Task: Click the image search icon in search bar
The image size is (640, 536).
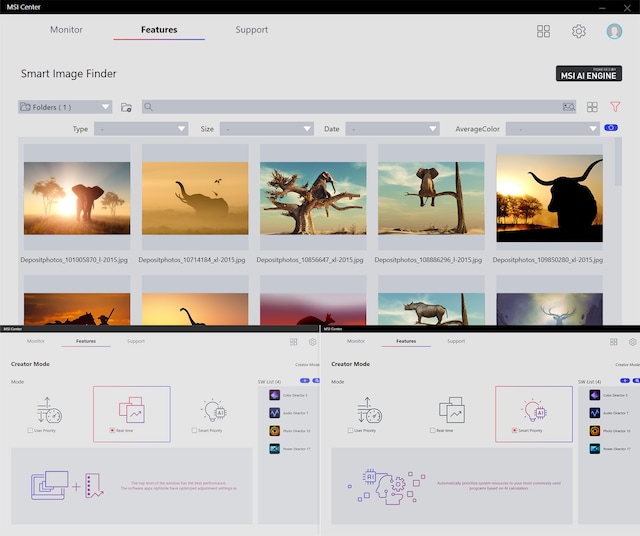Action: (x=568, y=107)
